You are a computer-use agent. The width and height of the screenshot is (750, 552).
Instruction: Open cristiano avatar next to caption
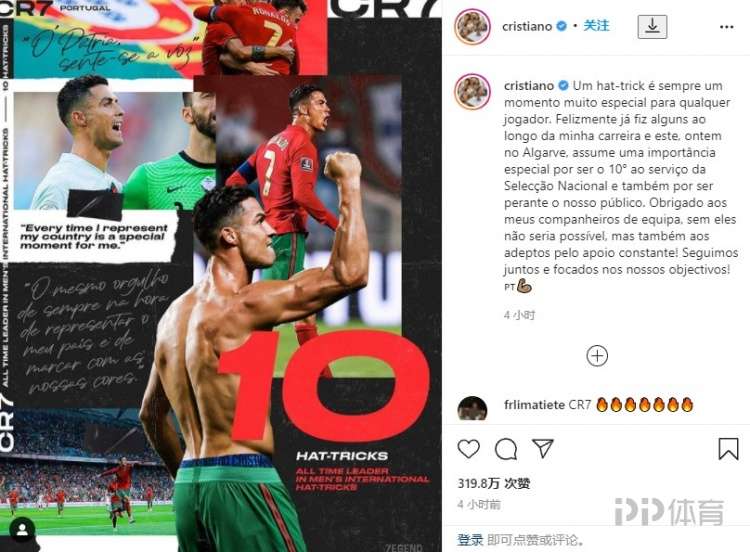click(472, 92)
